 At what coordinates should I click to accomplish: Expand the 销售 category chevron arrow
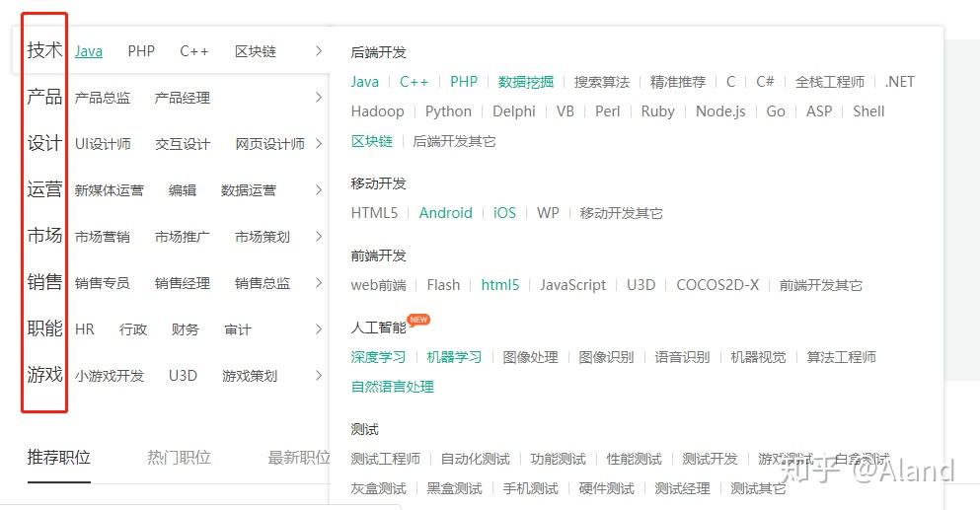(319, 282)
